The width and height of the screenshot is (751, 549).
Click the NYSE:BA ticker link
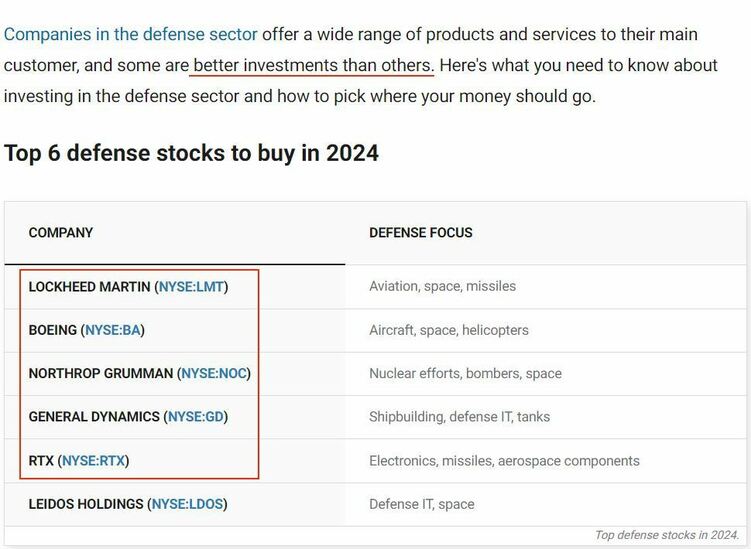tap(115, 330)
